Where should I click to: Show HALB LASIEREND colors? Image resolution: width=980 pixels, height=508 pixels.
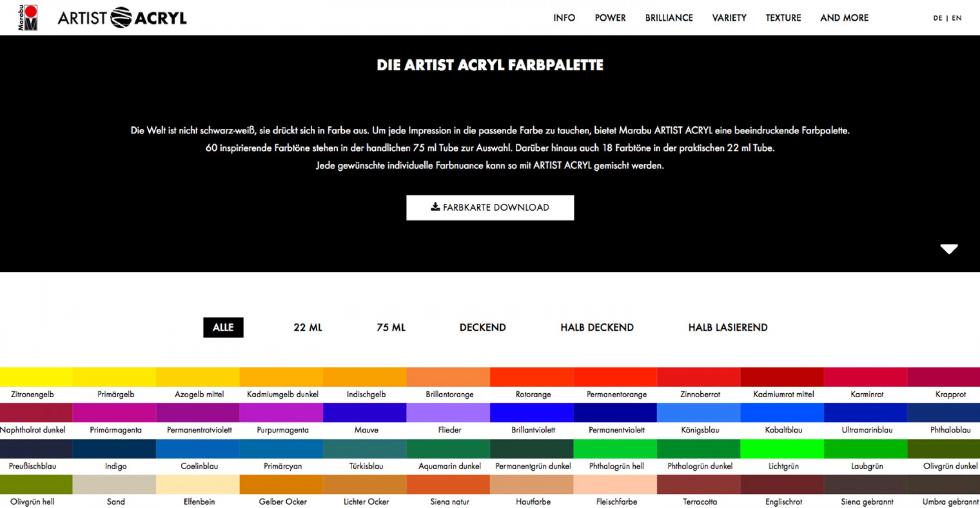[x=728, y=327]
